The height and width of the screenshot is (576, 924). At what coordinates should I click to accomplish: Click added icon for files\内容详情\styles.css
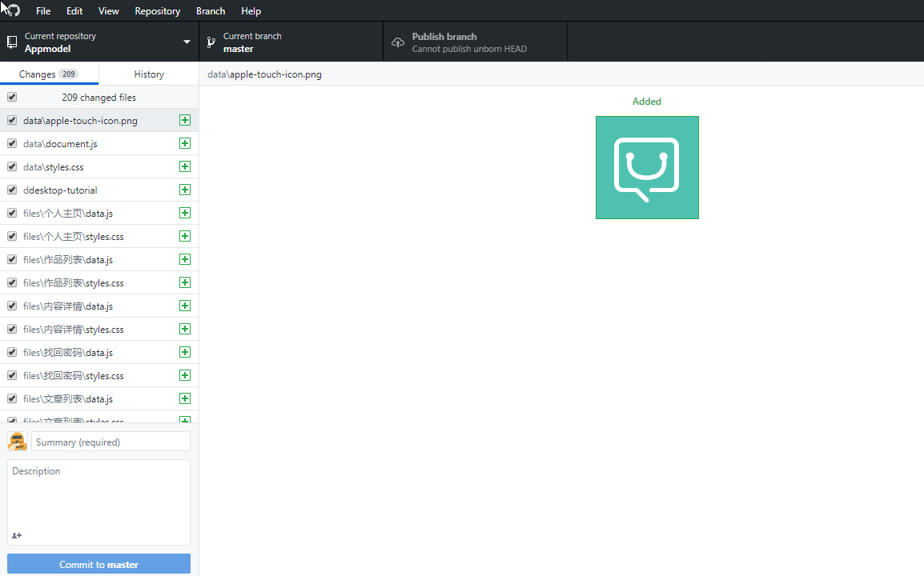click(185, 329)
